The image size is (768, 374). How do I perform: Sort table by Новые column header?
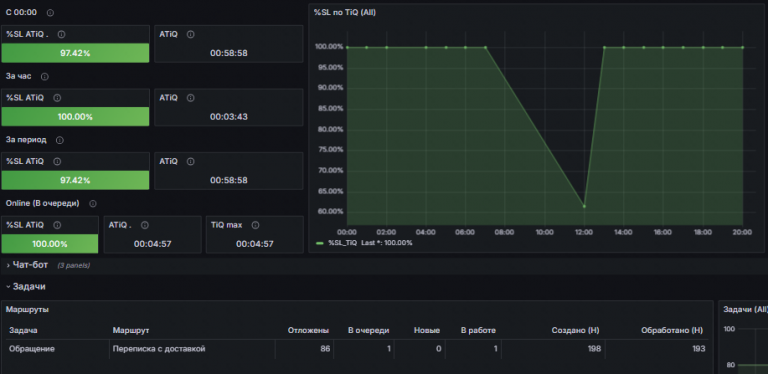click(427, 330)
